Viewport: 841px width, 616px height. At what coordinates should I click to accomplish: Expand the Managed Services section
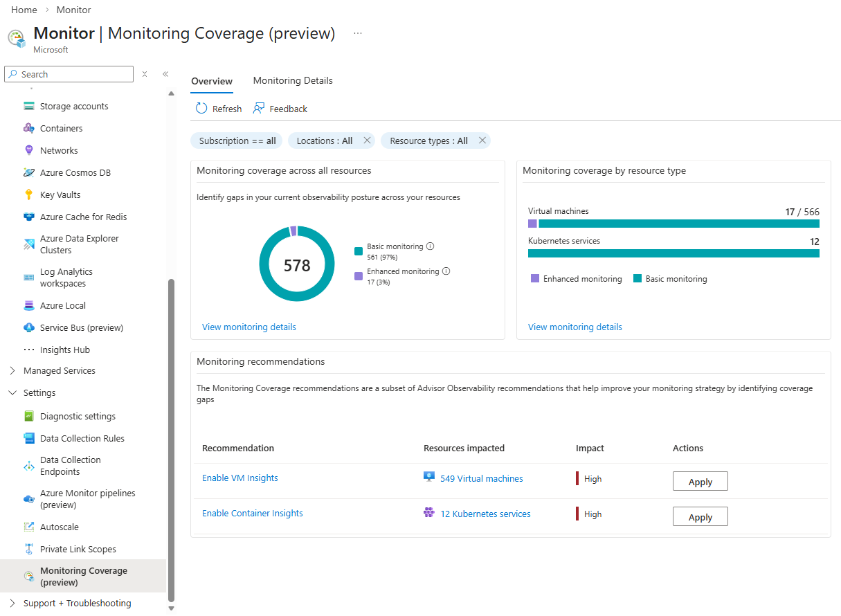(11, 370)
